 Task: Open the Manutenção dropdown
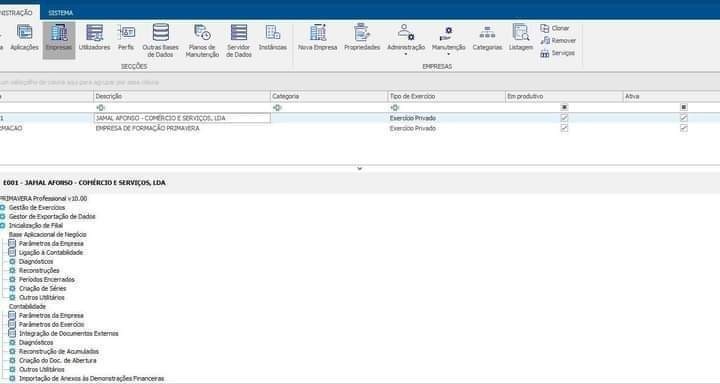point(449,40)
